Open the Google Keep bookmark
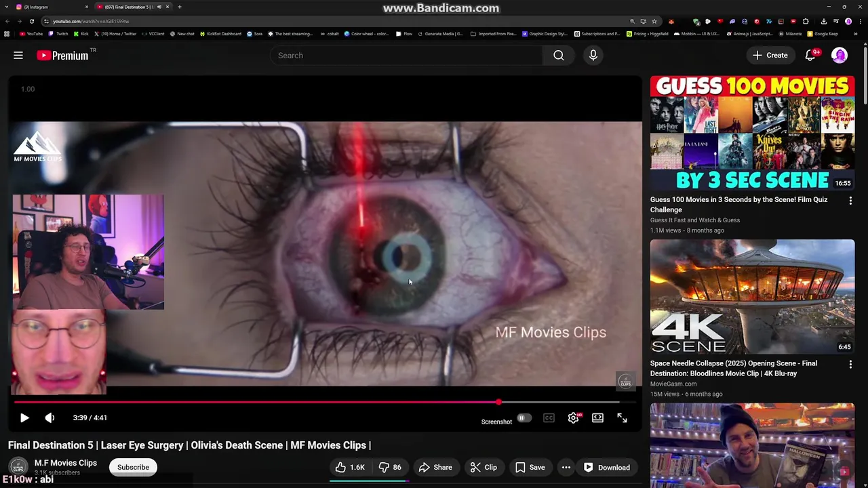The height and width of the screenshot is (488, 868). pyautogui.click(x=823, y=34)
